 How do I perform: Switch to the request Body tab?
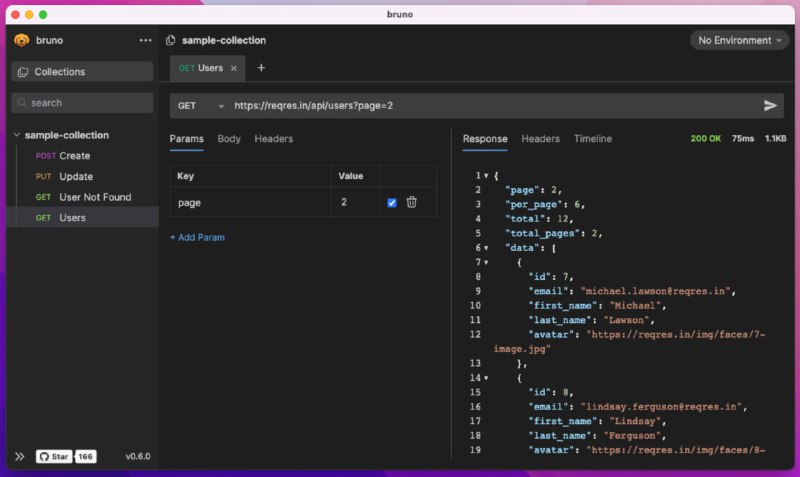pyautogui.click(x=229, y=139)
